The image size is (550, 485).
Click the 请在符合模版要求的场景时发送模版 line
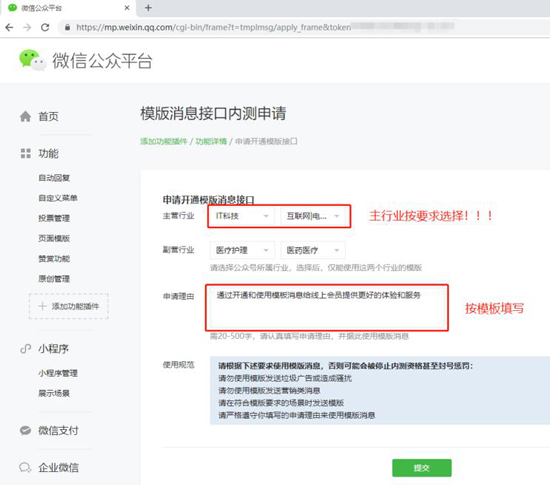tap(281, 403)
